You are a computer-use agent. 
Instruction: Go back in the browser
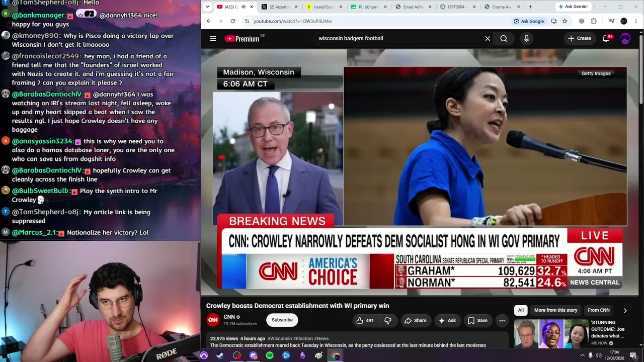[x=209, y=21]
